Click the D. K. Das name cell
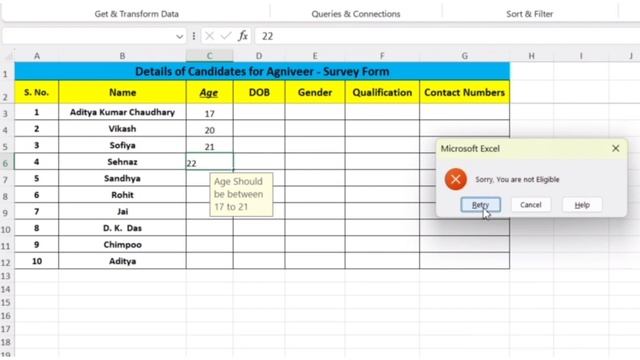The height and width of the screenshot is (360, 640). coord(122,228)
